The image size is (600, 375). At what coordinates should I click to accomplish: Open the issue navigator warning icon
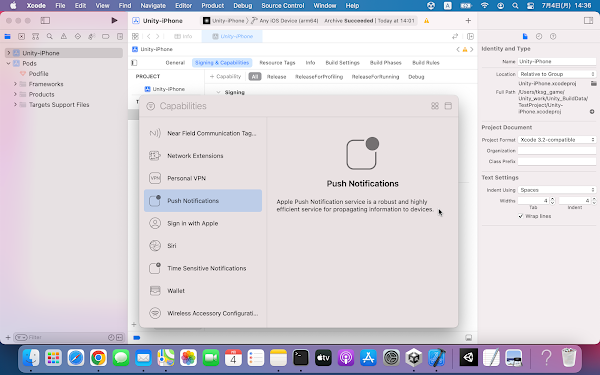64,36
